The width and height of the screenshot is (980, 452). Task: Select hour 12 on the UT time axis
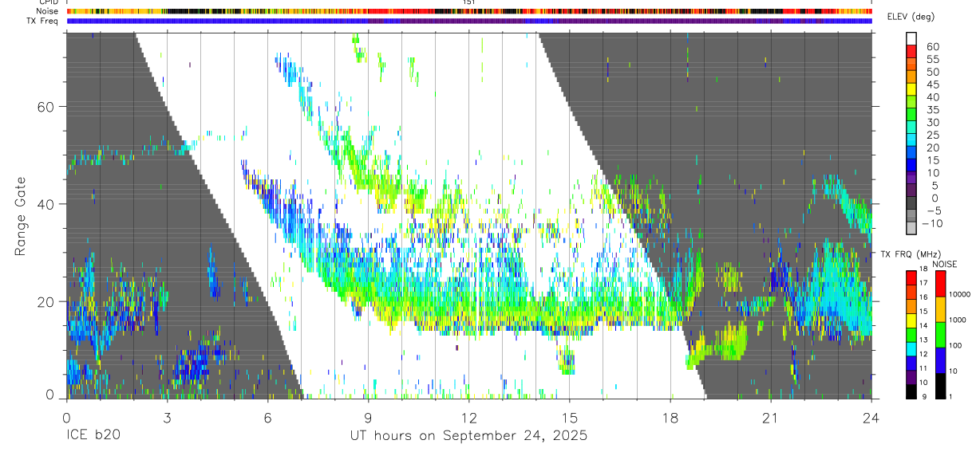468,418
